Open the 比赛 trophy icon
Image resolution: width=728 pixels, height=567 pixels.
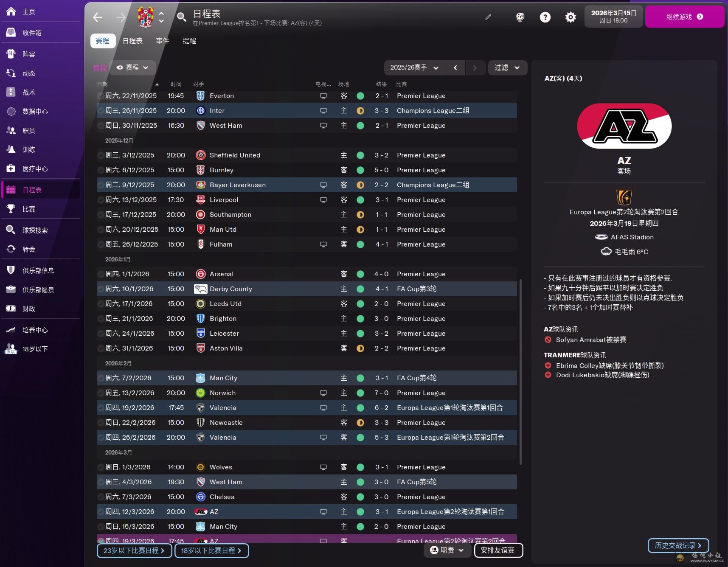click(11, 209)
